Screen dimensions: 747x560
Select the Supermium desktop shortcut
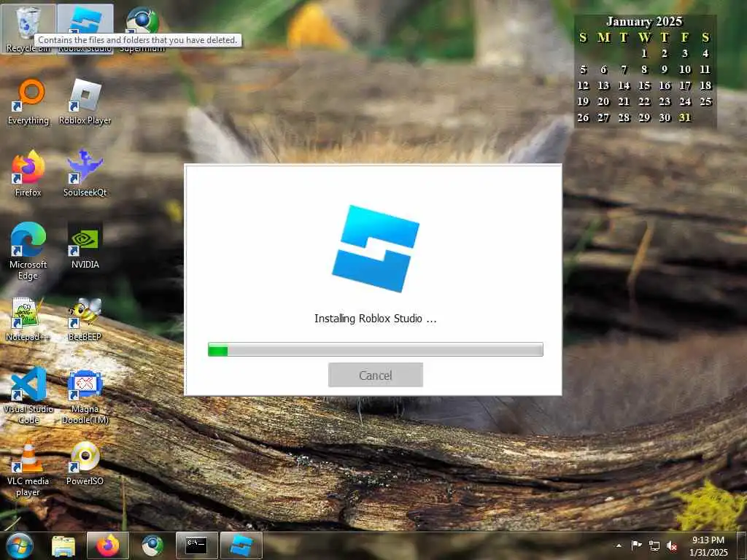[142, 28]
